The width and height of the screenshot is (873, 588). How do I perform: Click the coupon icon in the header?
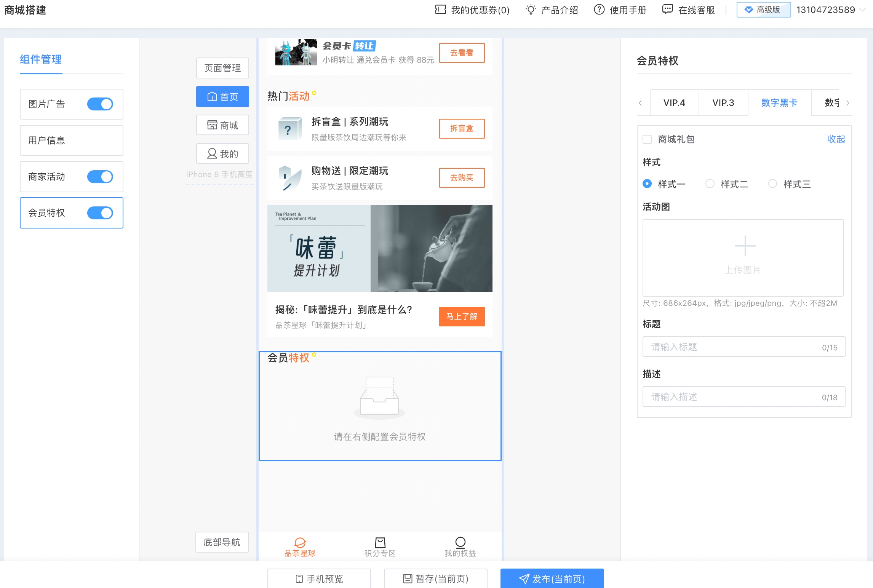click(x=440, y=10)
